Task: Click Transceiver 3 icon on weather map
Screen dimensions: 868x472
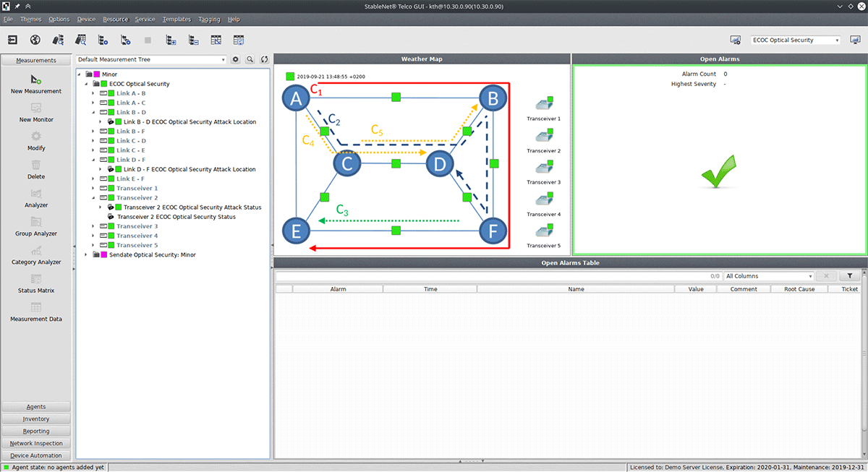Action: coord(543,168)
